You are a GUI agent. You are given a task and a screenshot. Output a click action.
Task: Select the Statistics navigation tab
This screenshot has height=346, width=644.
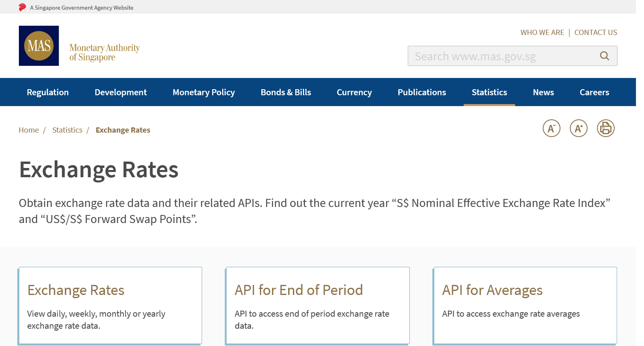[489, 92]
